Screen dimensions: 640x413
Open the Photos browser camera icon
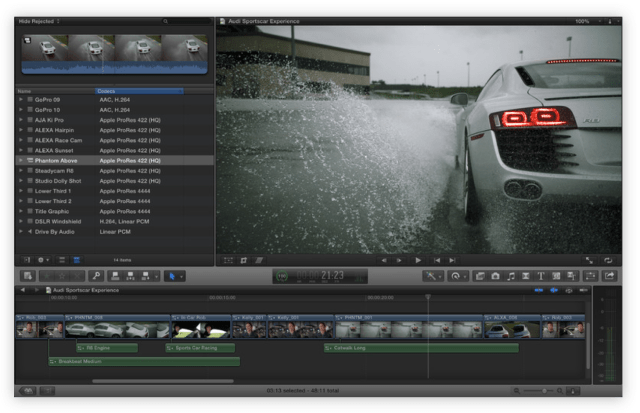click(495, 275)
